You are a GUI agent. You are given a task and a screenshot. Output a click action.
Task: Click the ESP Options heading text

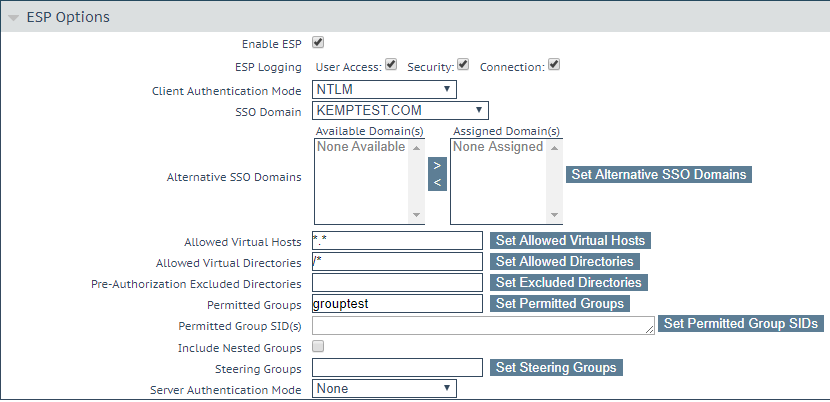pos(68,17)
